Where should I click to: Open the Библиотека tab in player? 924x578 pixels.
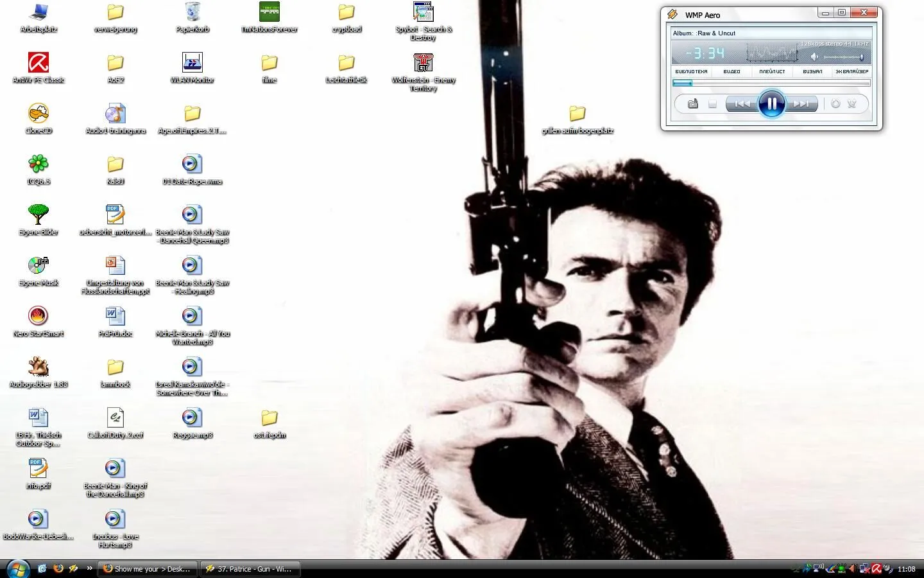pos(691,72)
